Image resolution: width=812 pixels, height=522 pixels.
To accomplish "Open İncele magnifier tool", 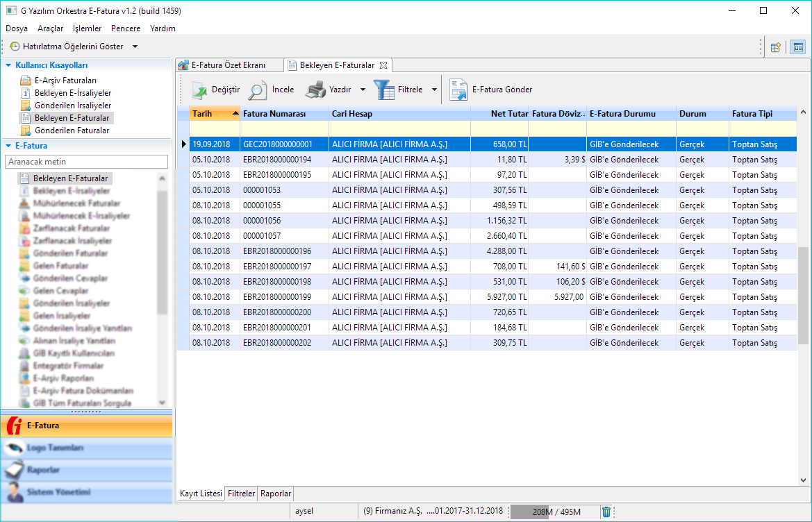I will [258, 90].
